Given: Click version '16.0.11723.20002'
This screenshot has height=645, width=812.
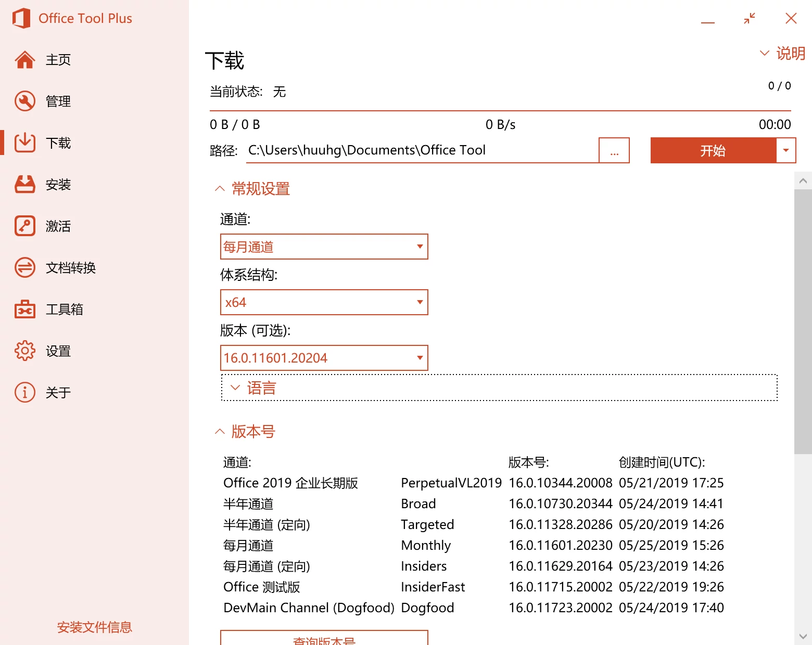Looking at the screenshot, I should [561, 608].
